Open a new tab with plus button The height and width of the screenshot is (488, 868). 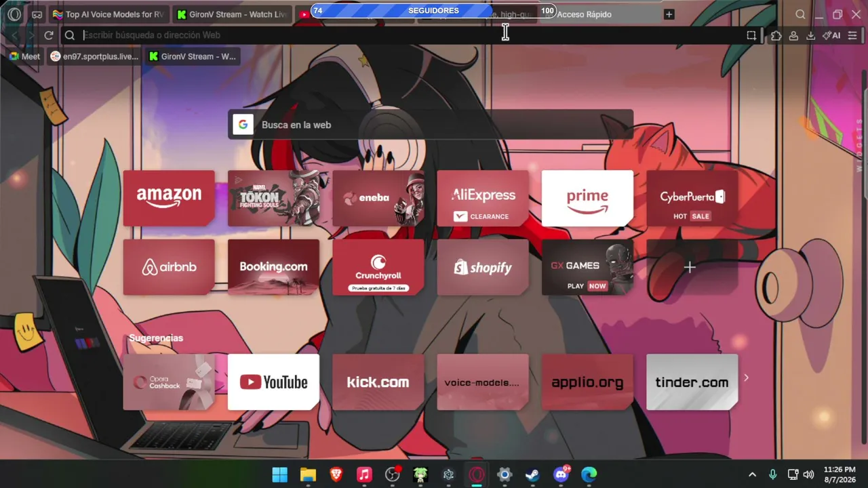tap(669, 14)
